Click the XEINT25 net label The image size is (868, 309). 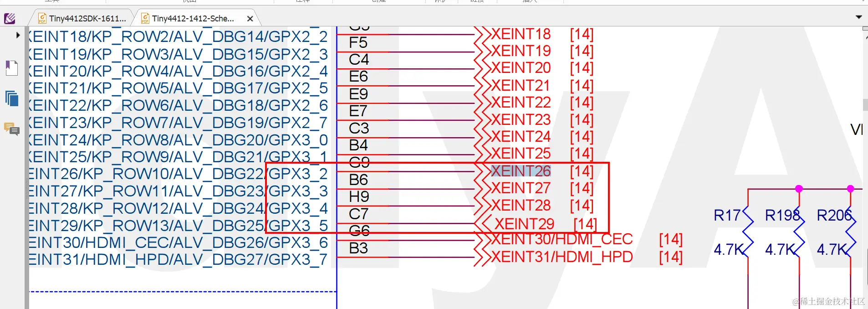521,154
